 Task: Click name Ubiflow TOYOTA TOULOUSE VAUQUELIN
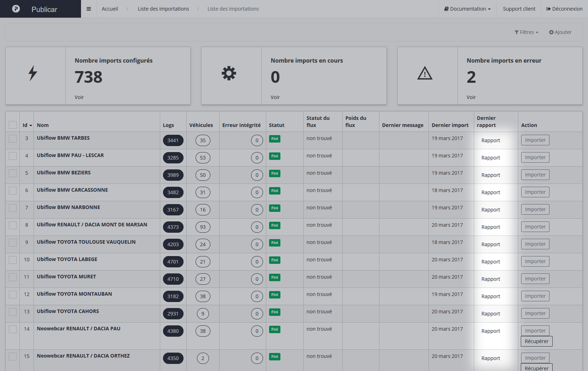[x=86, y=242]
